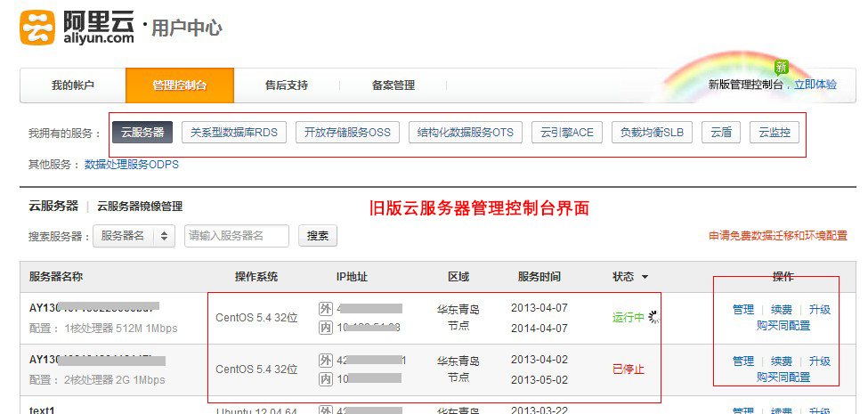Click the loading spinner beside 运行中

654,317
